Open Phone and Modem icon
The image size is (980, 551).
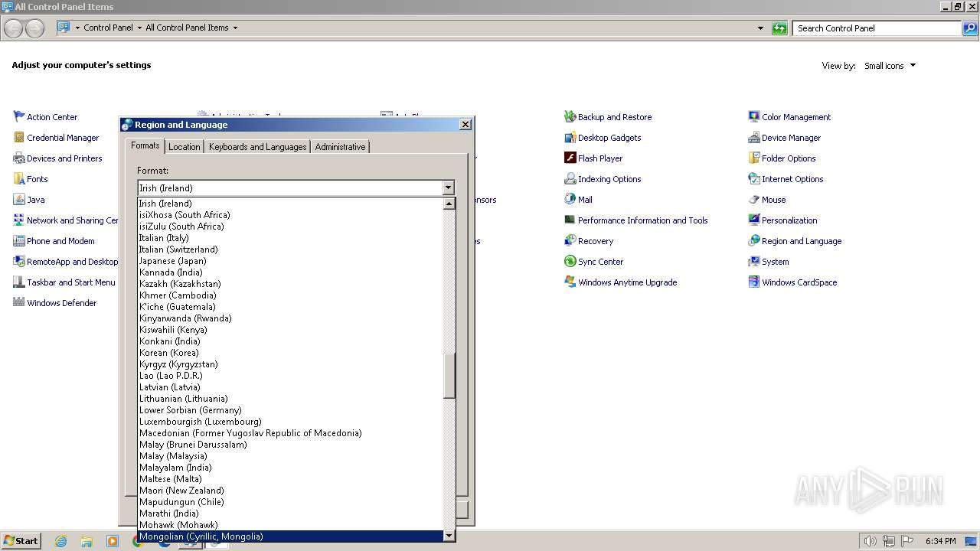[19, 241]
